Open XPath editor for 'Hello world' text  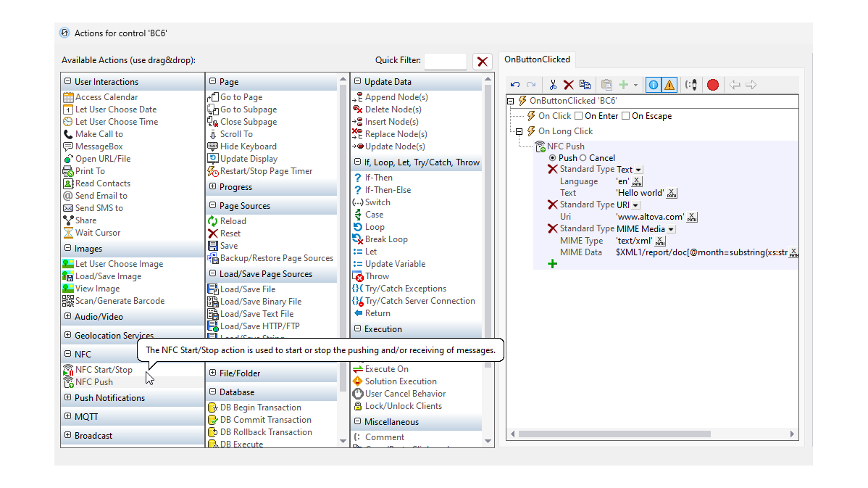pos(672,193)
